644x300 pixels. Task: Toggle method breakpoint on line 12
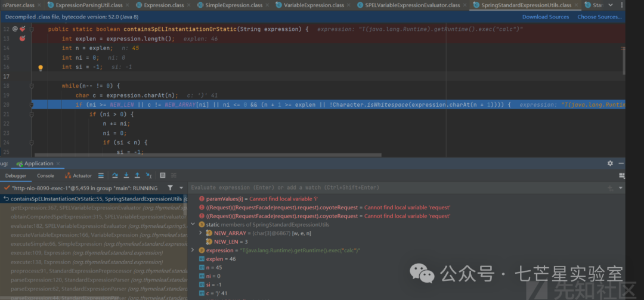point(23,29)
